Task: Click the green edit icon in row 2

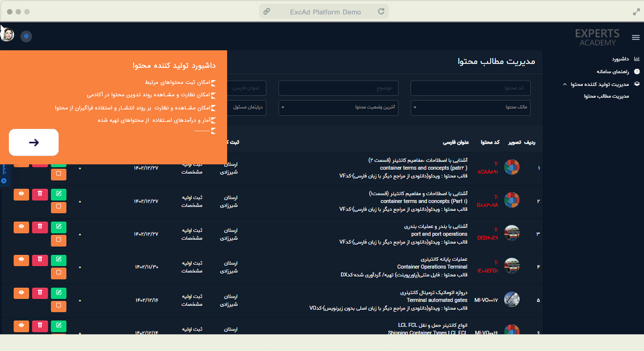Action: click(x=59, y=194)
